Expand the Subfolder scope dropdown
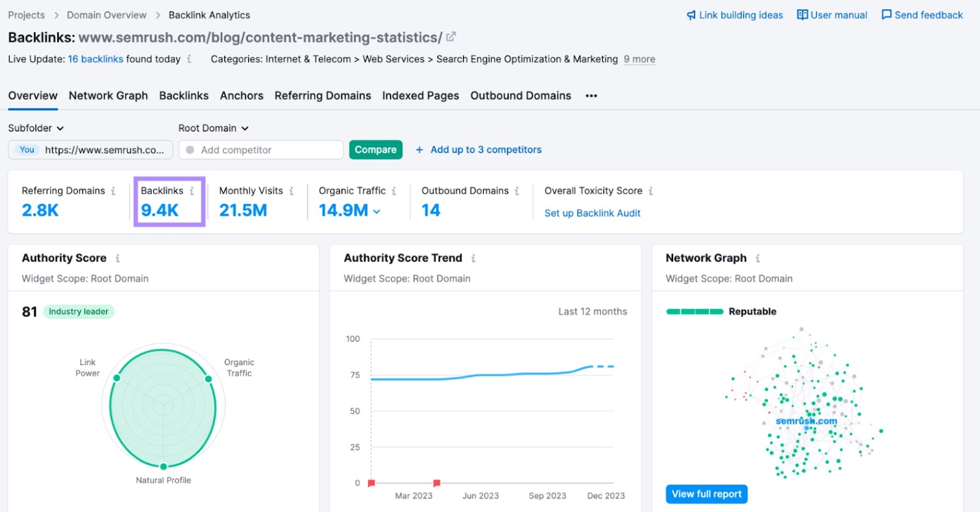This screenshot has height=512, width=980. coord(36,128)
